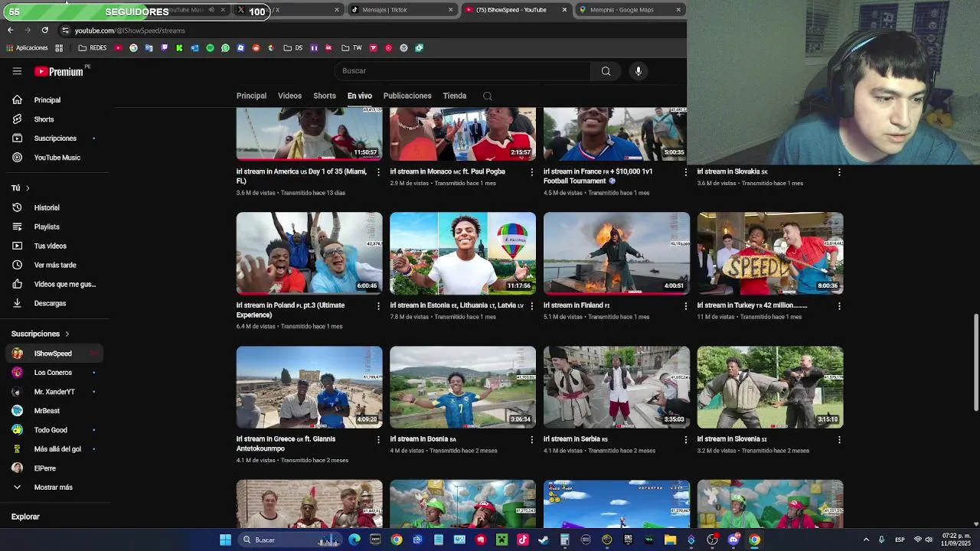Open Windows Start menu
Image resolution: width=980 pixels, height=551 pixels.
tap(225, 540)
